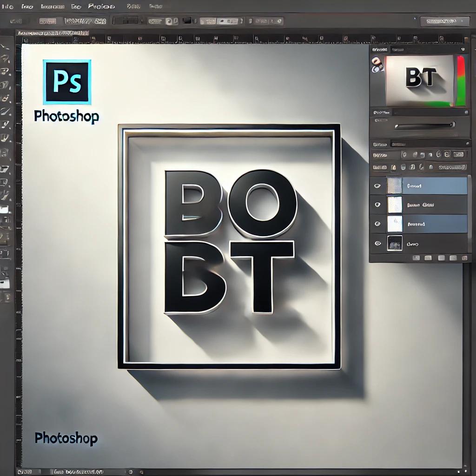This screenshot has height=476, width=476.
Task: Open the 'Proioe' menu in the menu bar
Action: (101, 6)
